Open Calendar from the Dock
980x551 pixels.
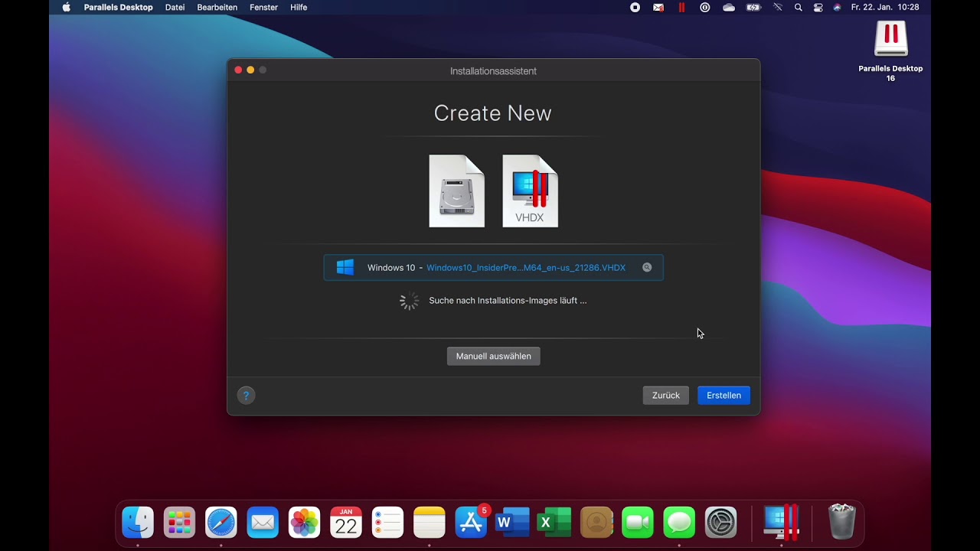346,523
